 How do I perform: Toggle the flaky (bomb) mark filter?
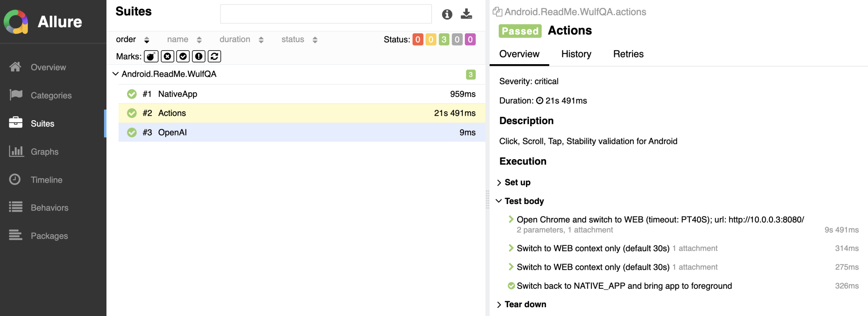(x=151, y=56)
